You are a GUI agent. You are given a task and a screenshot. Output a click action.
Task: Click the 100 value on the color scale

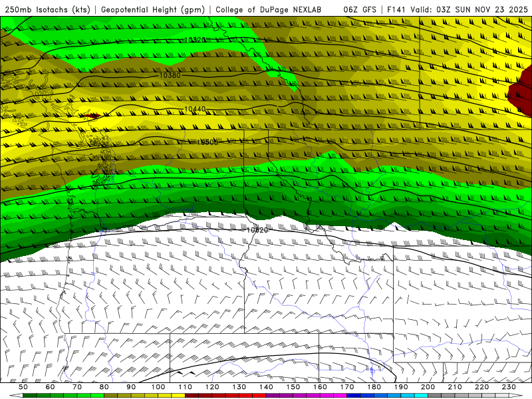point(158,387)
